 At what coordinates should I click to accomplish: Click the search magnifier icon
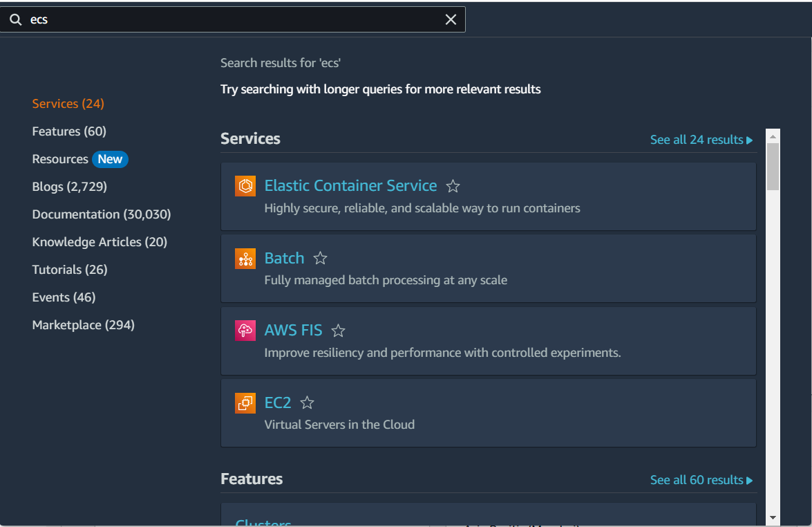(15, 19)
